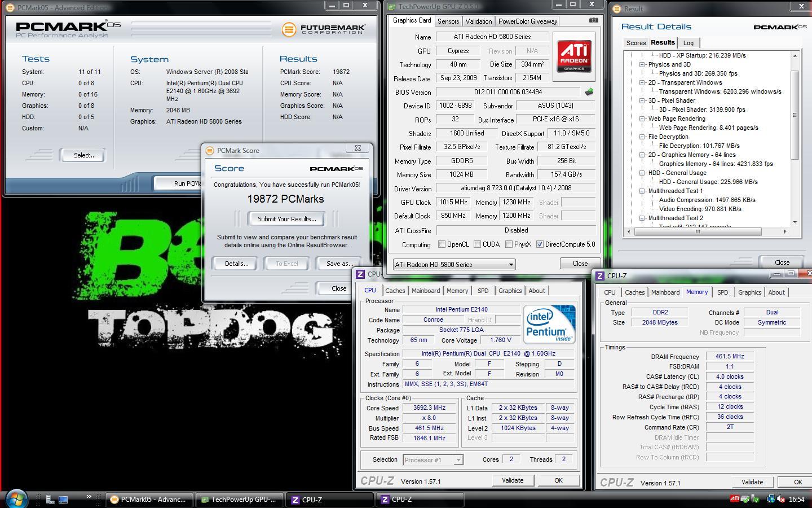Switch to Scores tab in Result Details
This screenshot has width=812, height=508.
636,43
